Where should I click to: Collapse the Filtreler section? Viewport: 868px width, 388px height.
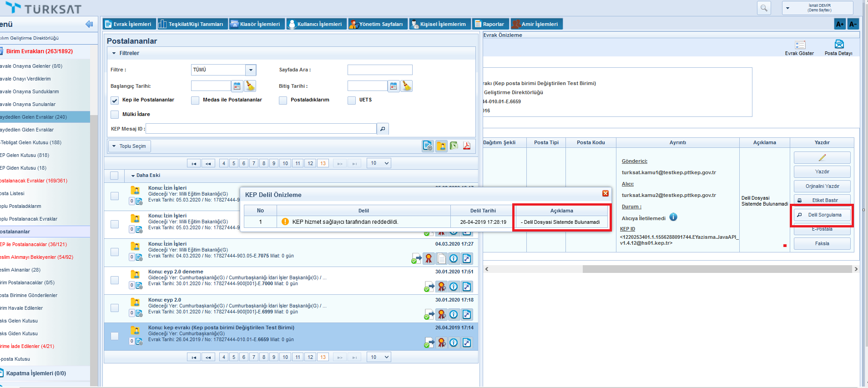tap(114, 53)
